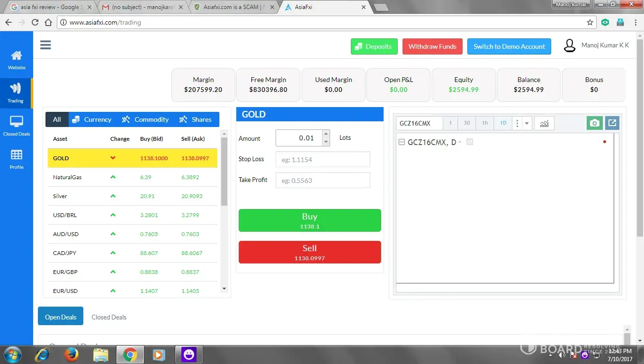The width and height of the screenshot is (644, 364).
Task: Click the bookmark star in address bar
Action: pyautogui.click(x=590, y=22)
